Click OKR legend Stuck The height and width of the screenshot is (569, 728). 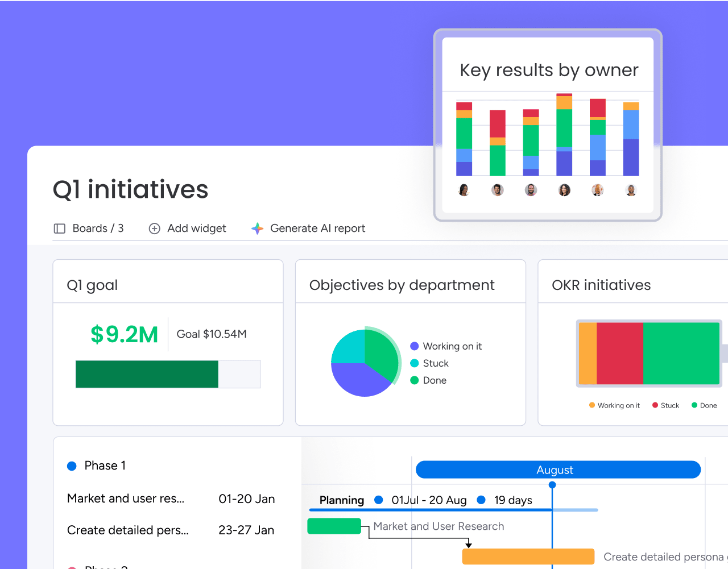(x=665, y=405)
